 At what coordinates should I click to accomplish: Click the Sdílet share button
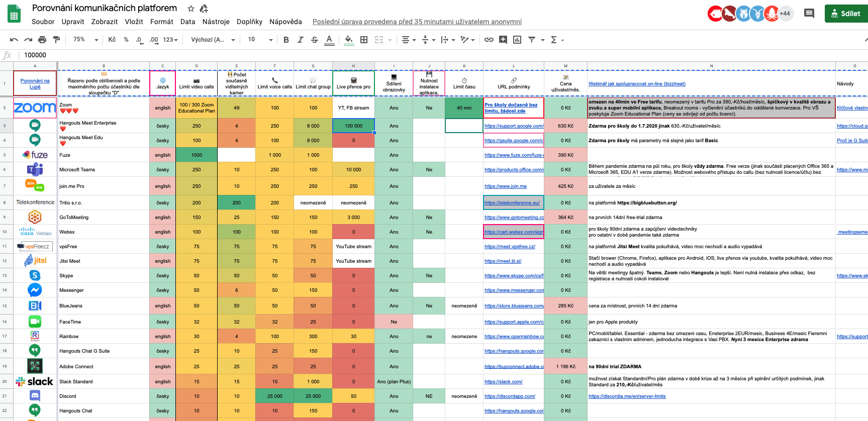[x=846, y=14]
